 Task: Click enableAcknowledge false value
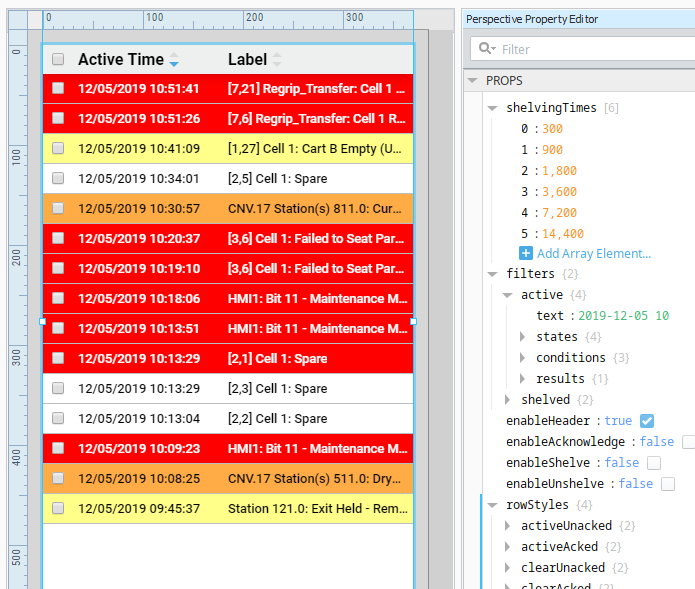coord(656,441)
